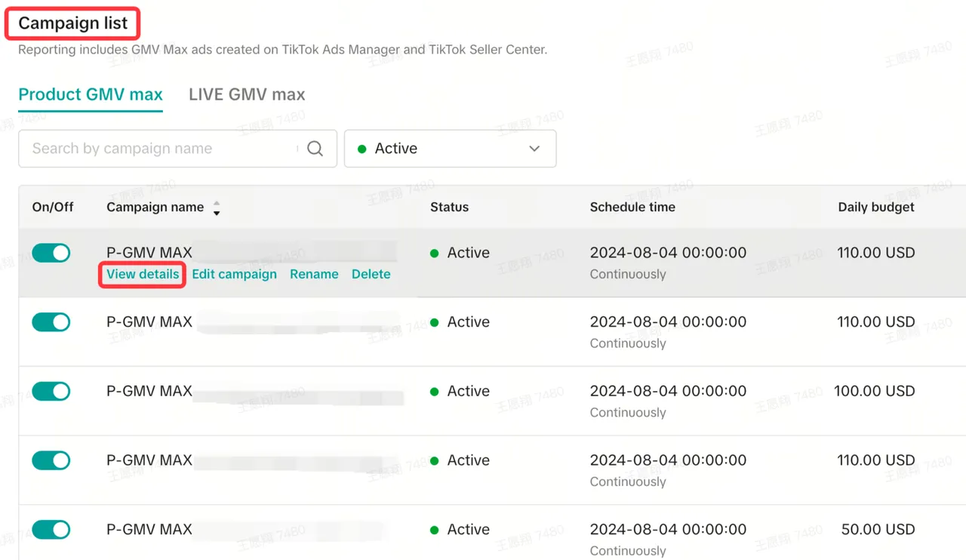This screenshot has height=560, width=966.
Task: Choose Rename under the first campaign
Action: pyautogui.click(x=314, y=274)
